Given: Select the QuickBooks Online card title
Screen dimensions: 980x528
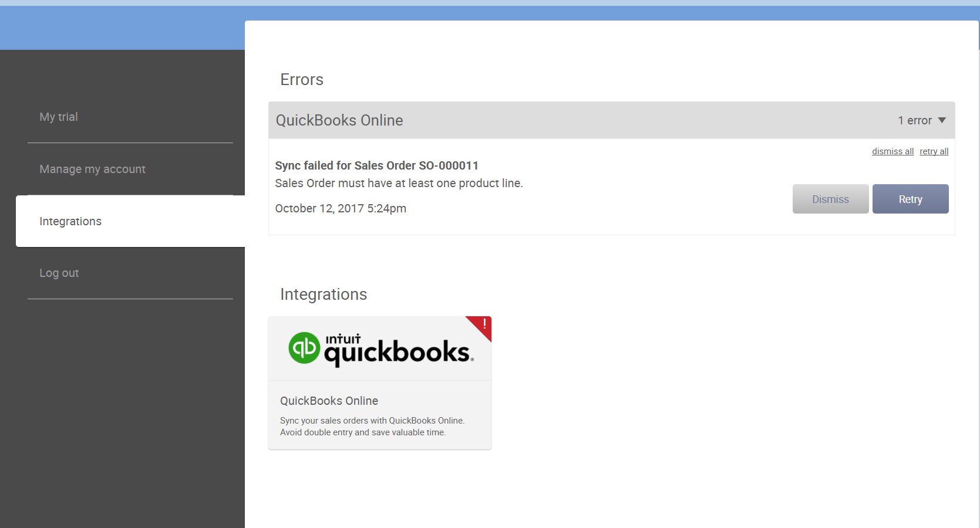Looking at the screenshot, I should point(329,401).
